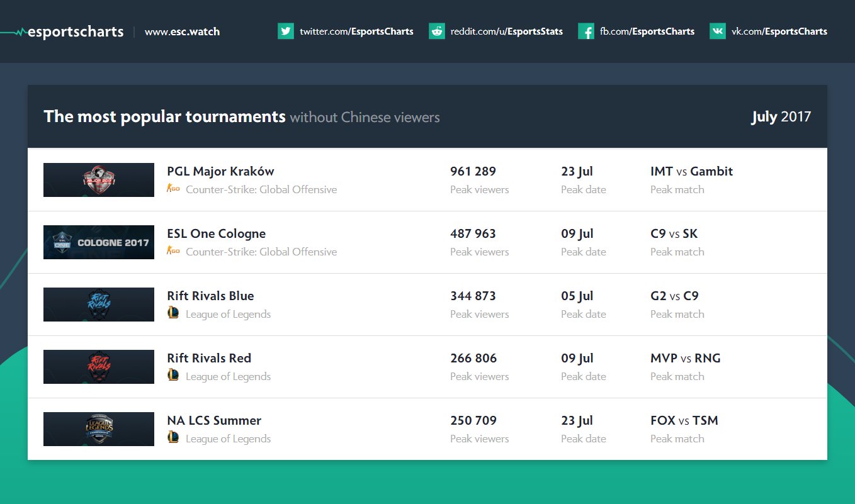Image resolution: width=855 pixels, height=504 pixels.
Task: Click the 344 873 peak viewers value
Action: (x=473, y=296)
